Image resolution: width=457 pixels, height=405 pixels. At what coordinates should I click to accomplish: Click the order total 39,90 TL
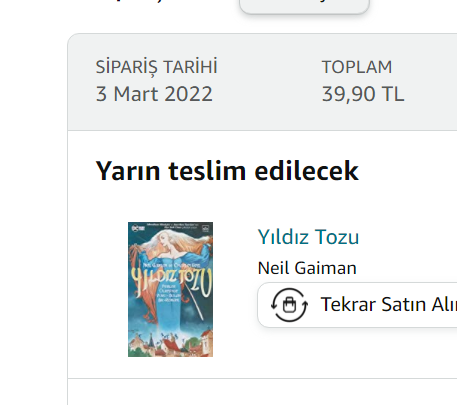point(363,94)
